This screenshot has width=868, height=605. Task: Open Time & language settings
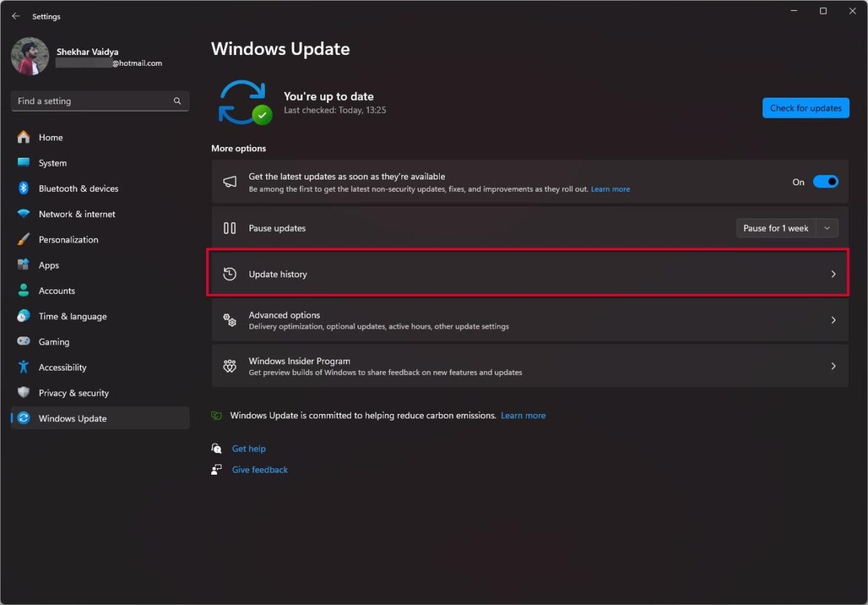click(x=72, y=316)
